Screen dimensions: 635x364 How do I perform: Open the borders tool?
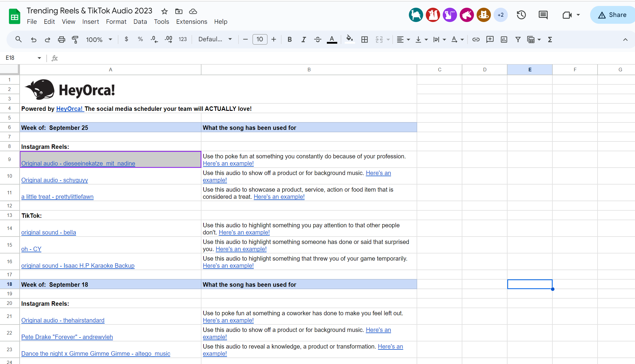click(x=364, y=40)
